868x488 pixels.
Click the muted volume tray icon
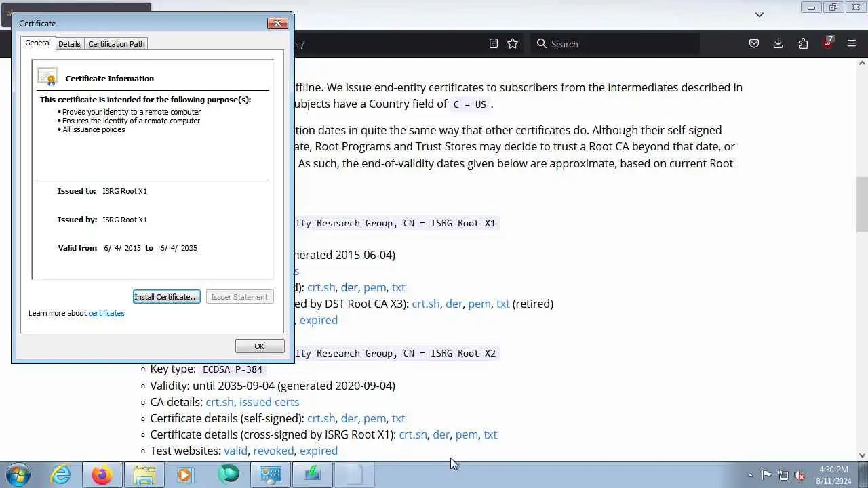(800, 475)
